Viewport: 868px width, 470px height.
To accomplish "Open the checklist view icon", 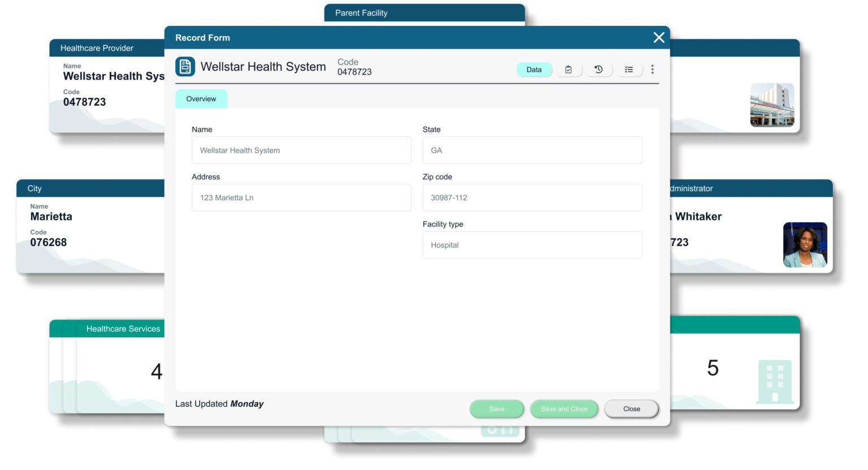I will coord(630,69).
